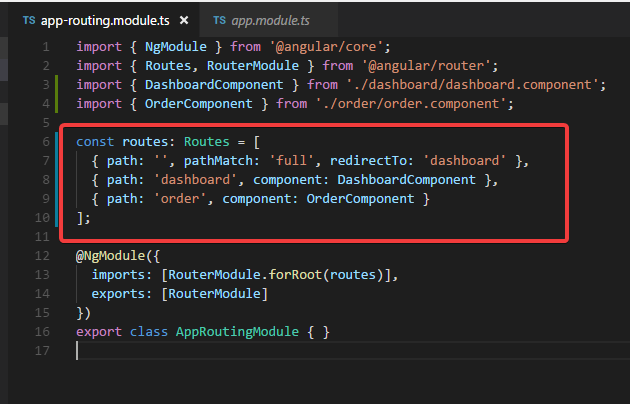Click '@angular/core' string on line 1
Image resolution: width=630 pixels, height=404 pixels.
pos(326,47)
